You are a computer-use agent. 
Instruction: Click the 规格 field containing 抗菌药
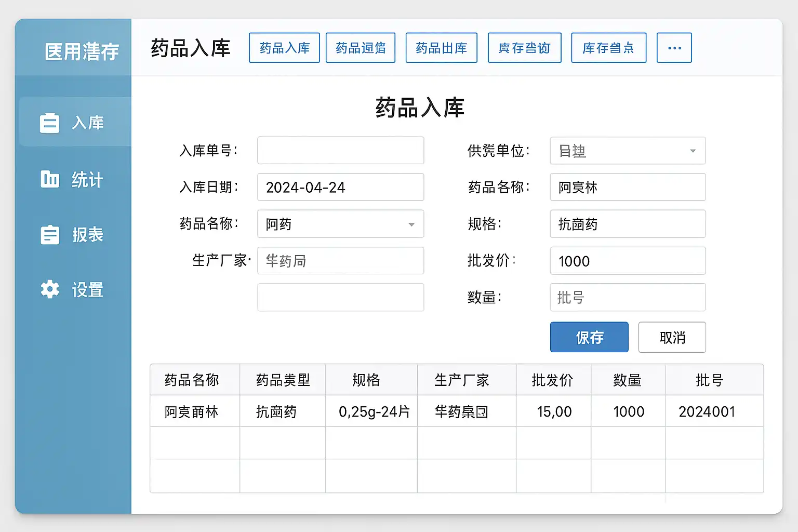click(627, 224)
